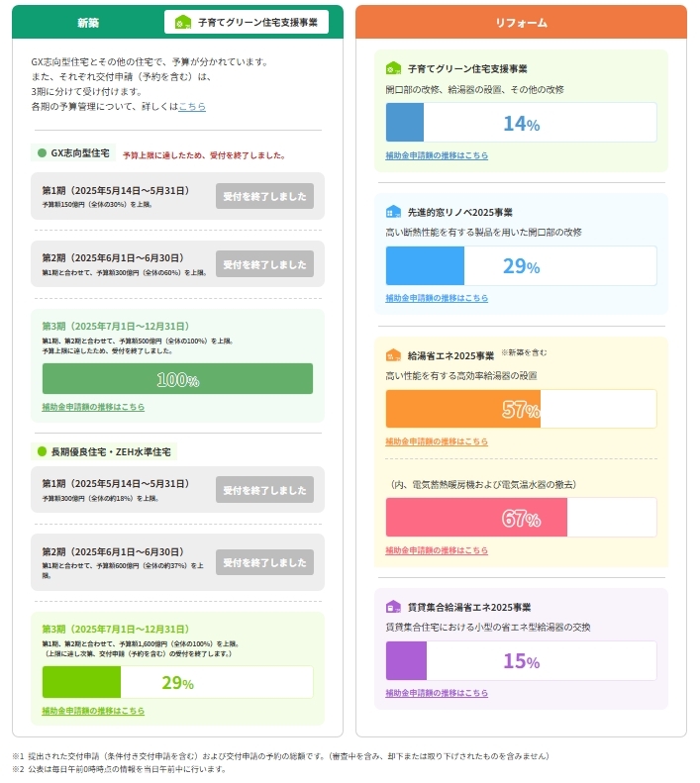Select the リフォーム tab header

521,23
